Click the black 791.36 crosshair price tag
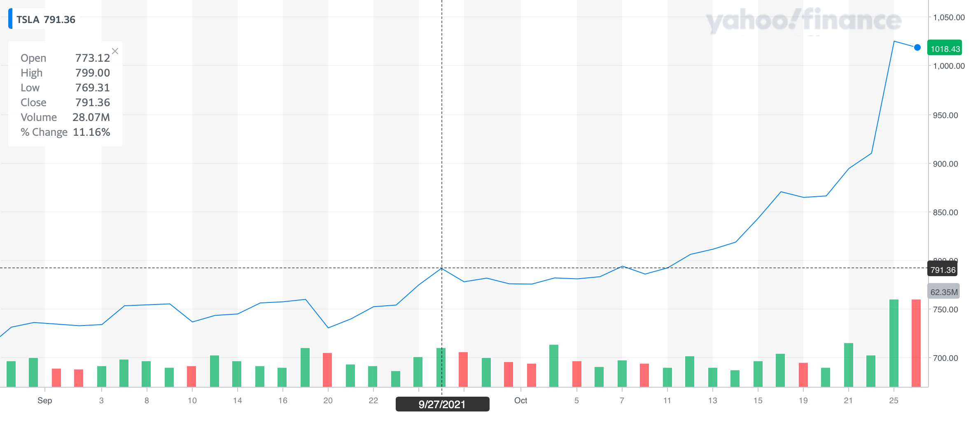The image size is (980, 430). coord(943,270)
